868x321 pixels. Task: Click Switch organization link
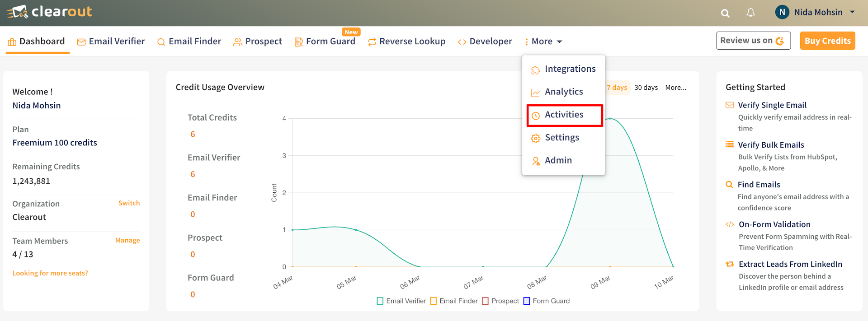point(129,203)
